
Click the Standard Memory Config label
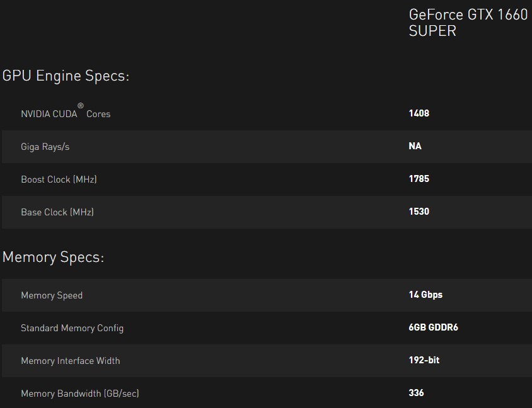tap(72, 329)
